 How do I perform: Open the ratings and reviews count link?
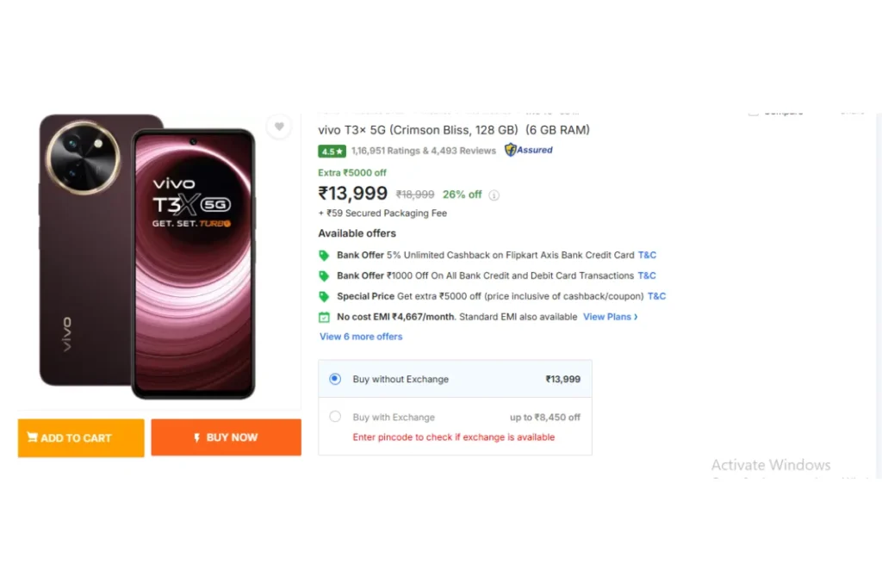424,151
